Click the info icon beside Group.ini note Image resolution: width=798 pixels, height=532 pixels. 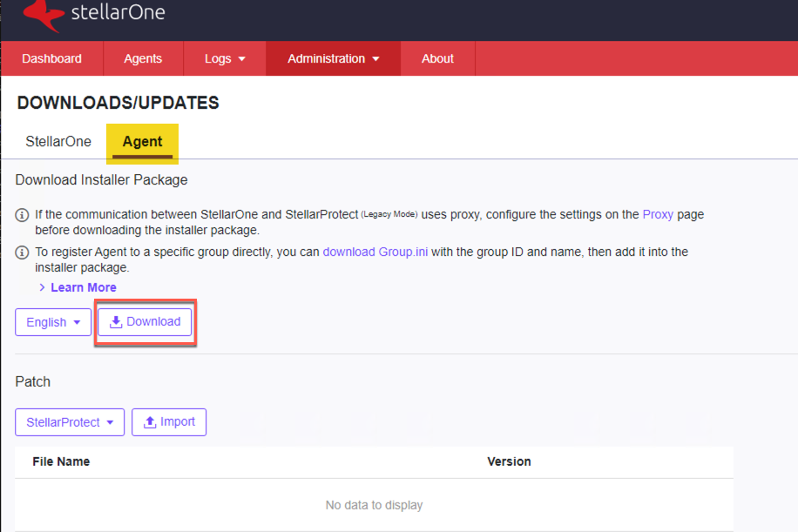pyautogui.click(x=23, y=253)
